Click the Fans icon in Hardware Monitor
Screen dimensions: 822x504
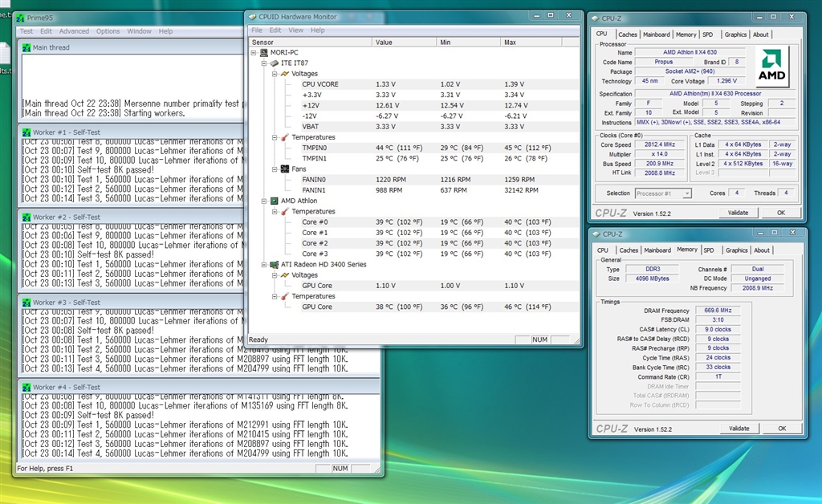[x=284, y=169]
